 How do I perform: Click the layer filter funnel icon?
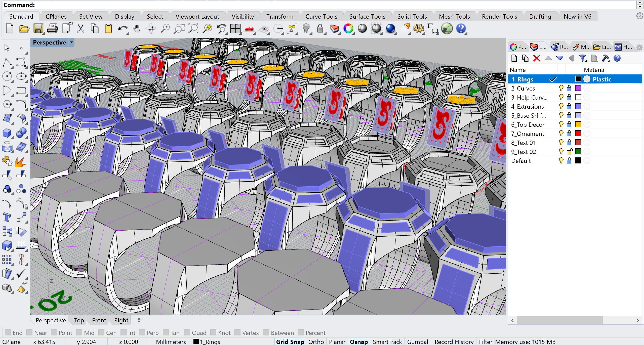(x=582, y=58)
